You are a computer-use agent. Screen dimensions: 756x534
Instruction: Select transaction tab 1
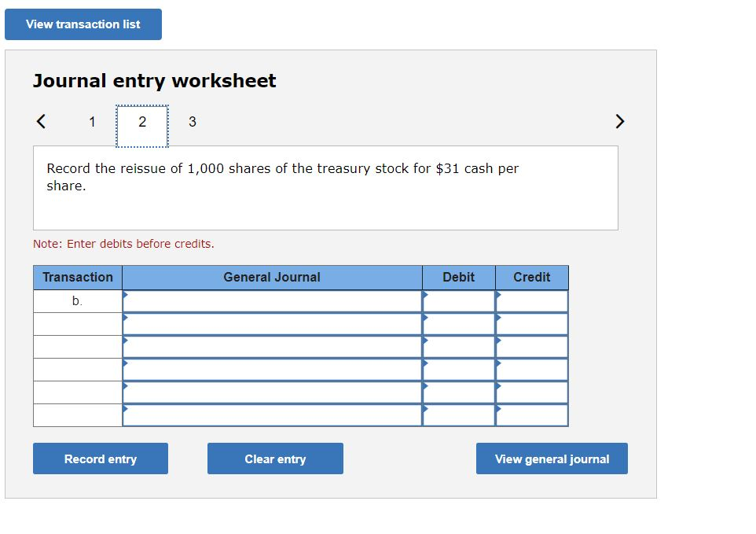92,121
